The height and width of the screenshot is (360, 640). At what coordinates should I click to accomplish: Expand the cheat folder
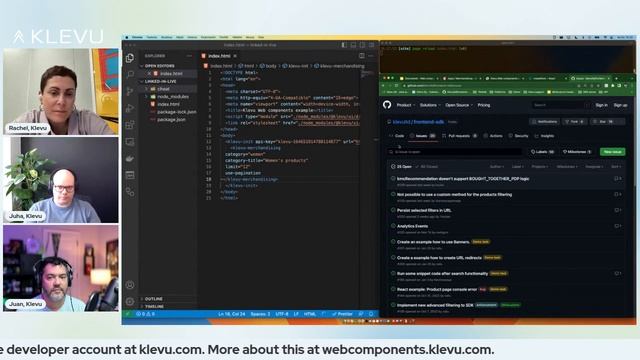click(x=163, y=89)
